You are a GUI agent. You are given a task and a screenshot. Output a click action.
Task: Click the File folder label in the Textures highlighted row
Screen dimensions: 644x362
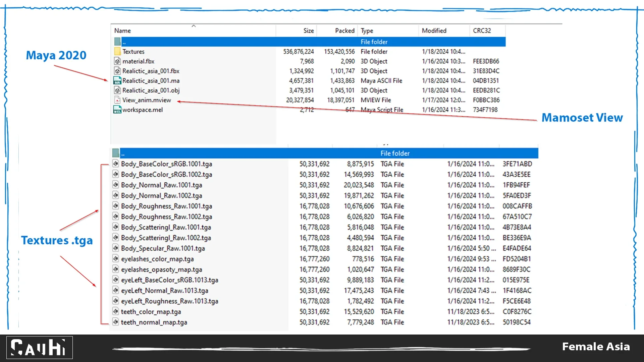395,153
